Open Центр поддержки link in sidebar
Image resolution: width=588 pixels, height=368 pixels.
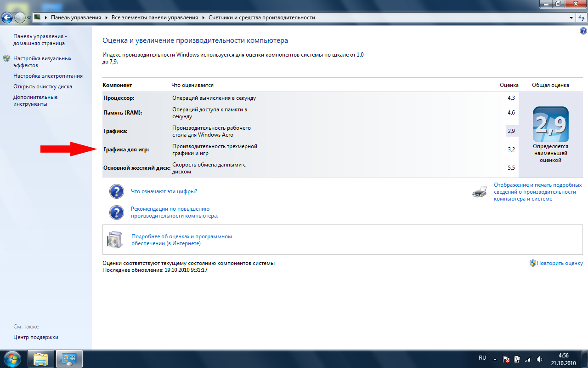[36, 337]
